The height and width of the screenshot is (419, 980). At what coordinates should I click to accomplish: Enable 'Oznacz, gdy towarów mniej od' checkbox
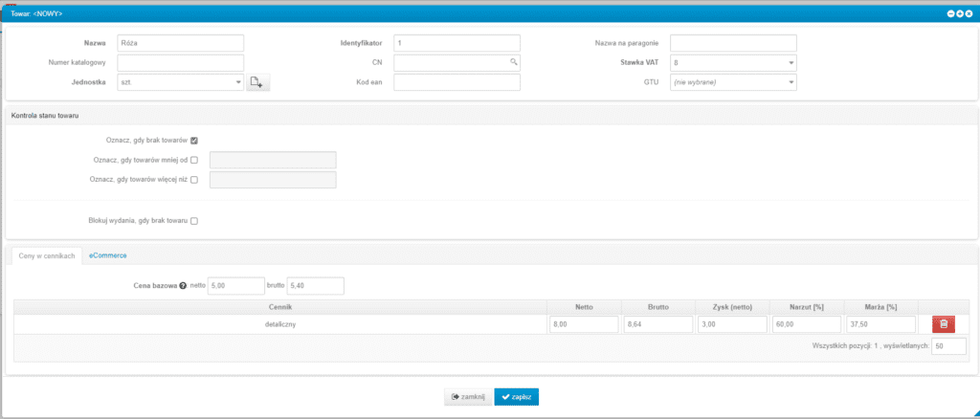(194, 160)
